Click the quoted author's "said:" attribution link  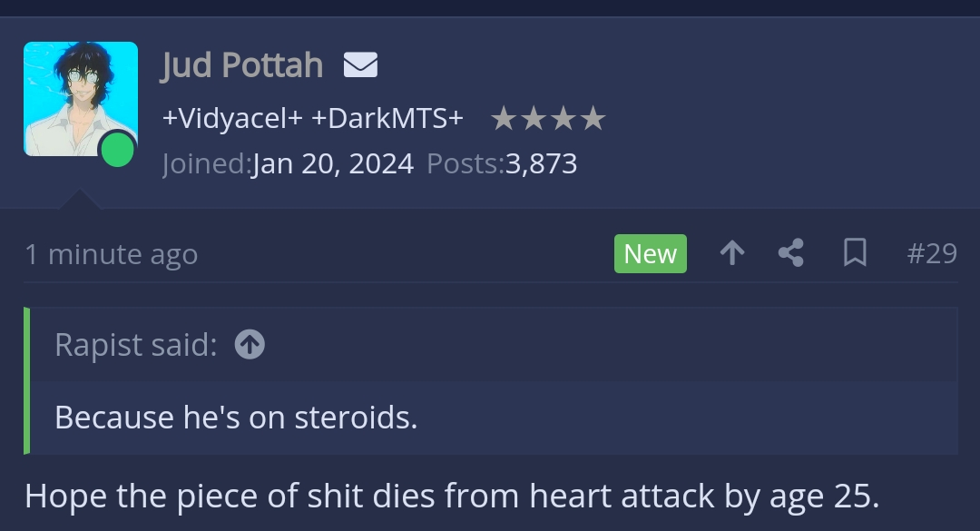(136, 345)
